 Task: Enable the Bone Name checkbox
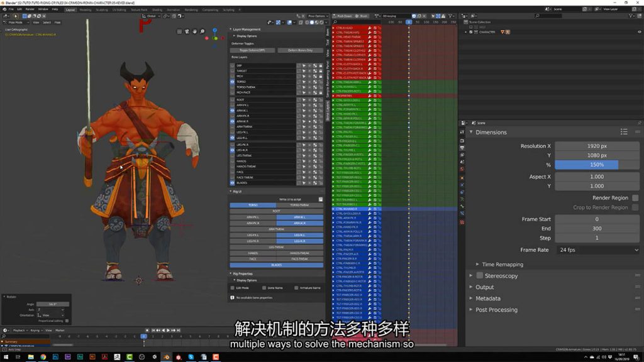tap(264, 288)
